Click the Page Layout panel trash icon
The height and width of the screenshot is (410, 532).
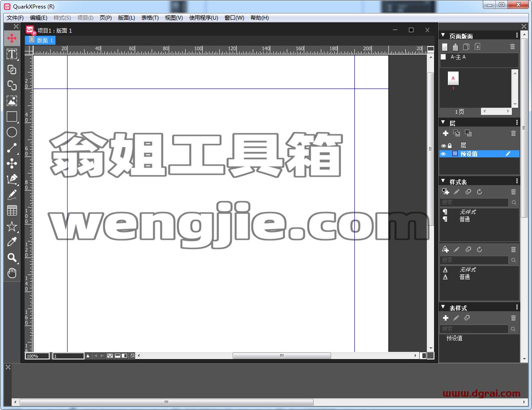pyautogui.click(x=512, y=47)
